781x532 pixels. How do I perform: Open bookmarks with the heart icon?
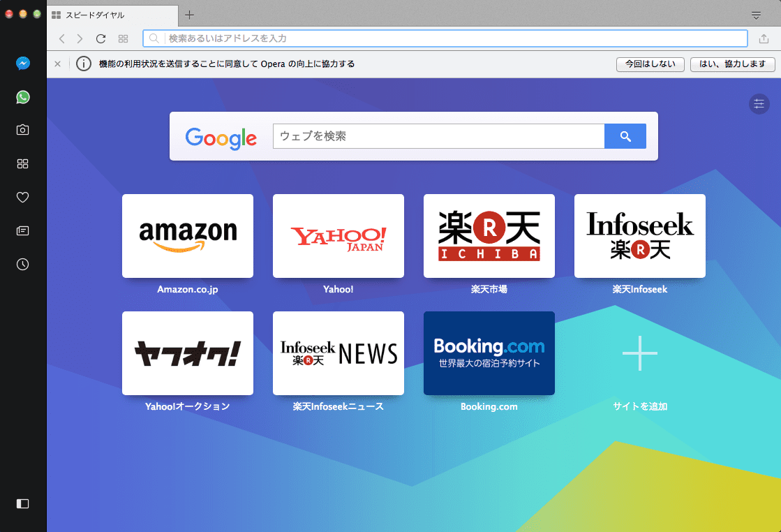pos(23,198)
